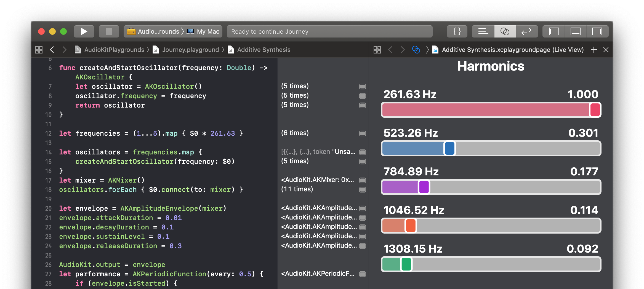Click the Ready to continue Journey activity bar
The image size is (644, 289).
coord(329,31)
